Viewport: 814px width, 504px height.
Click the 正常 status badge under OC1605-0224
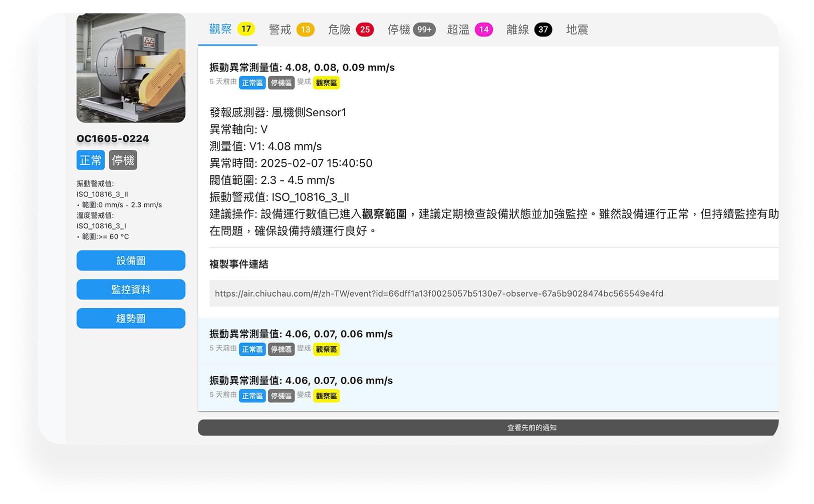(90, 160)
